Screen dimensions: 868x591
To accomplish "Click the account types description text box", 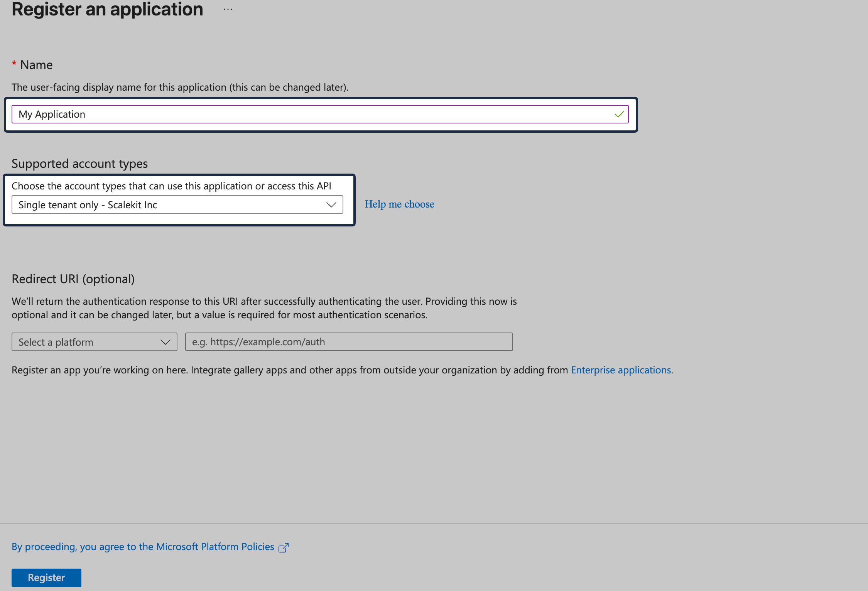I will (172, 186).
